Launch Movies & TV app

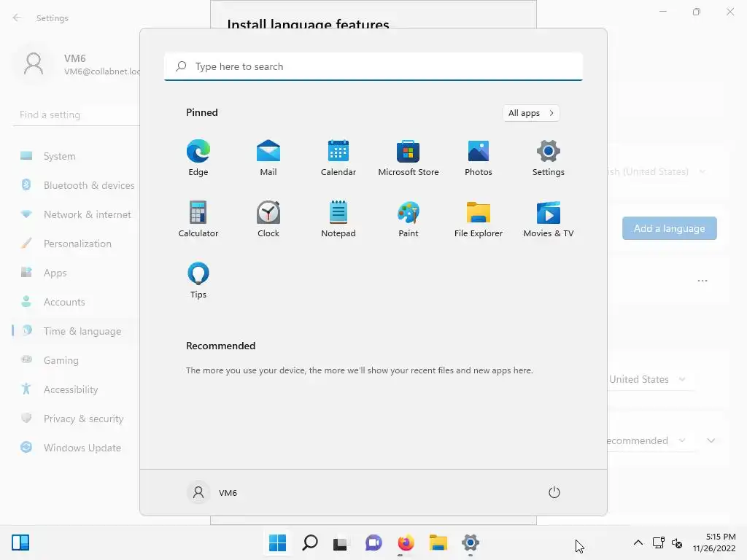click(x=549, y=219)
